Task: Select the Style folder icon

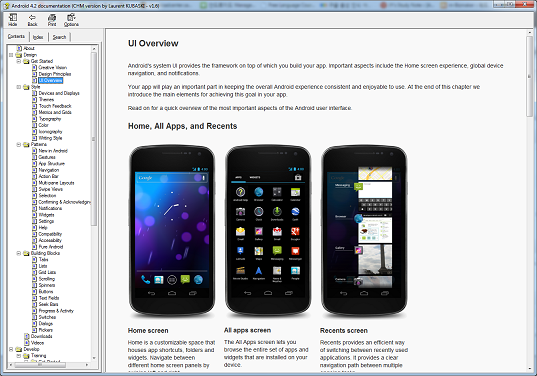Action: tap(26, 87)
